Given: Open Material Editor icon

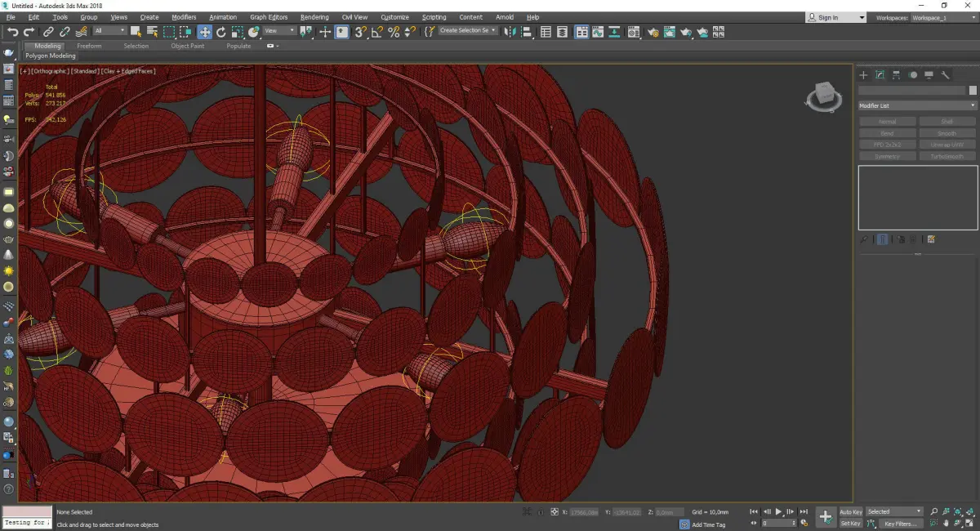Looking at the screenshot, I should pyautogui.click(x=634, y=32).
